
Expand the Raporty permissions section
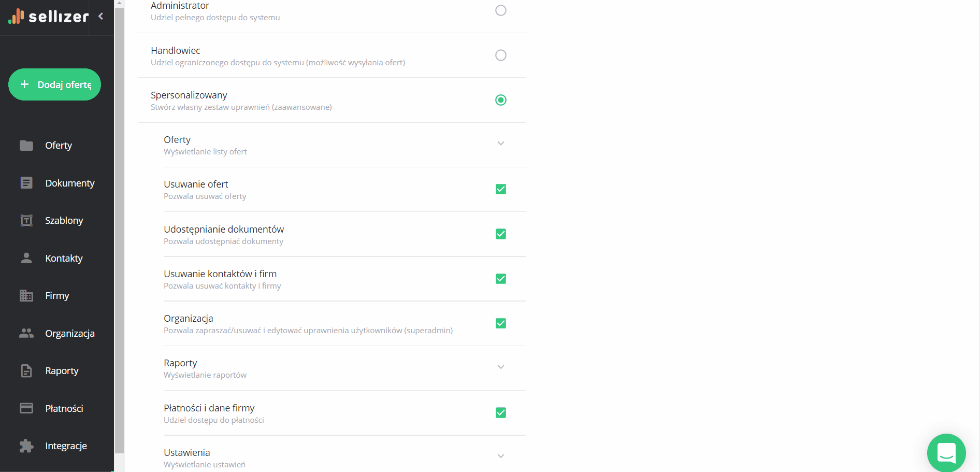click(500, 367)
